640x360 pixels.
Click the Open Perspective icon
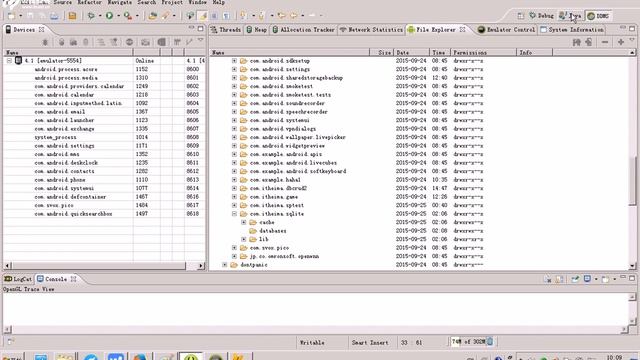(x=520, y=16)
